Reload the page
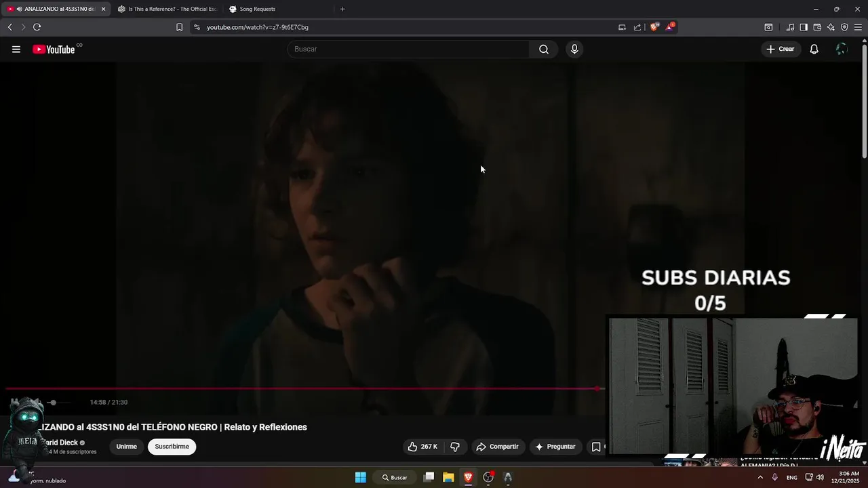This screenshot has height=488, width=868. [37, 27]
